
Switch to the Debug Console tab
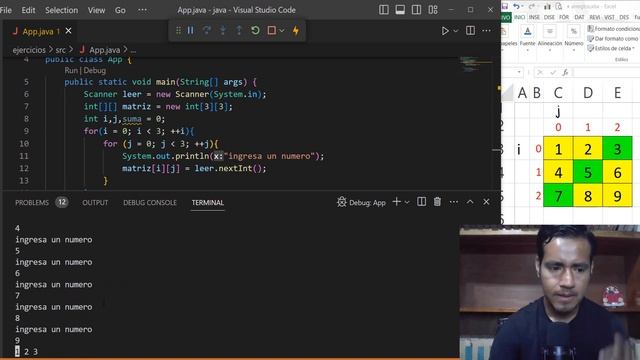point(150,202)
